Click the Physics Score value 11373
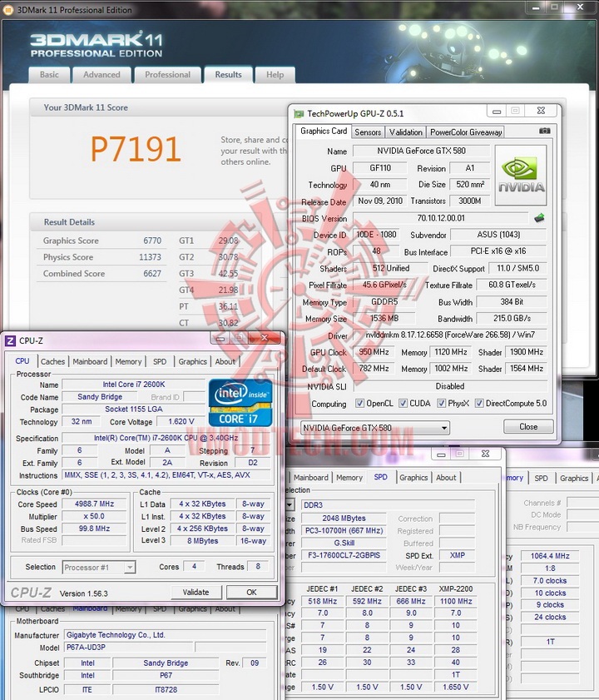 [150, 257]
